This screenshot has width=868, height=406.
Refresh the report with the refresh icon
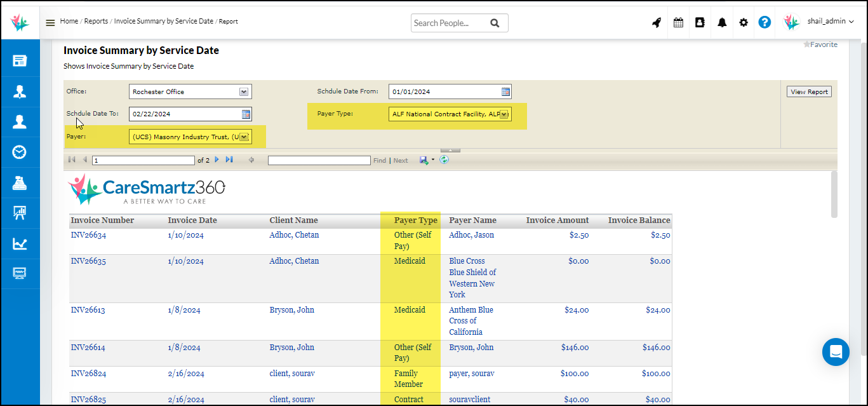point(444,160)
